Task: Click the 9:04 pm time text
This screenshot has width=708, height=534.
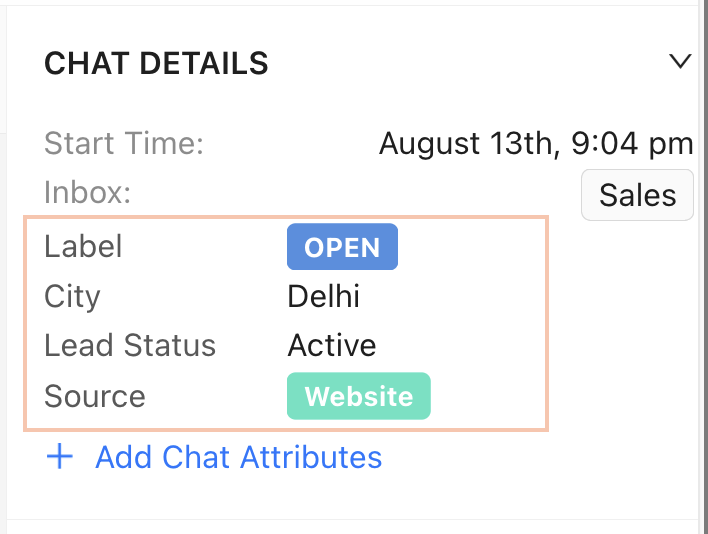Action: [629, 144]
